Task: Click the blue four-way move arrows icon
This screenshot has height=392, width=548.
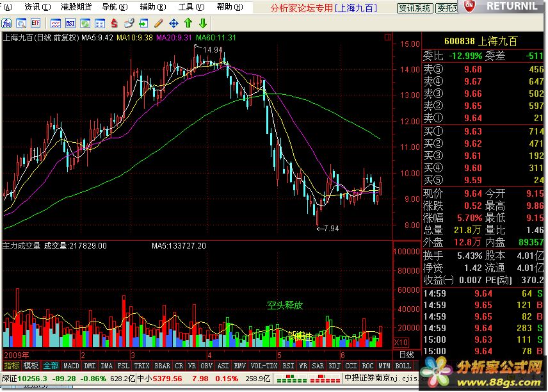Action: (173, 24)
